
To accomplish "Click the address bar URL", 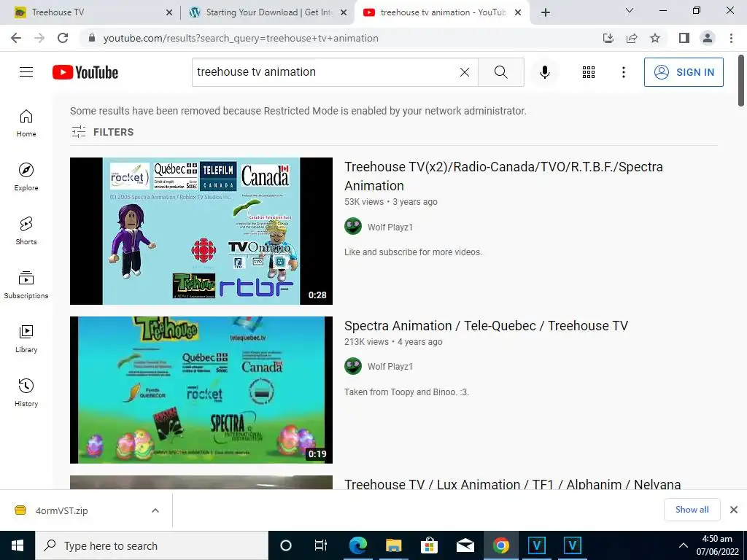I will tap(241, 38).
